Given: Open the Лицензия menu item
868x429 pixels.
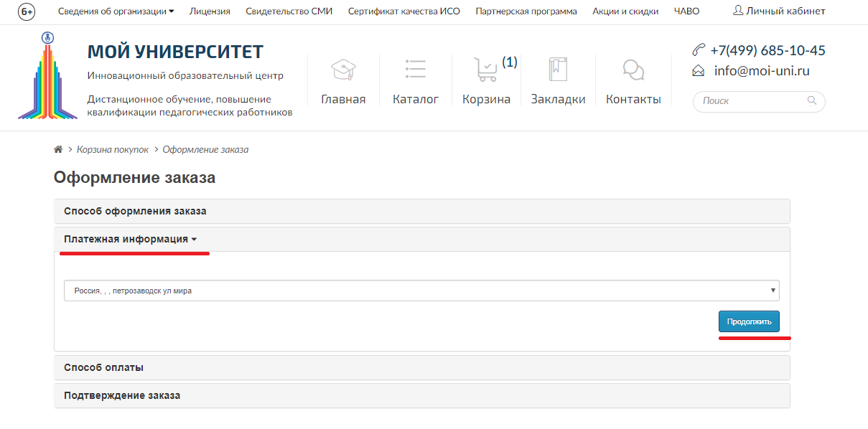Looking at the screenshot, I should pos(210,11).
